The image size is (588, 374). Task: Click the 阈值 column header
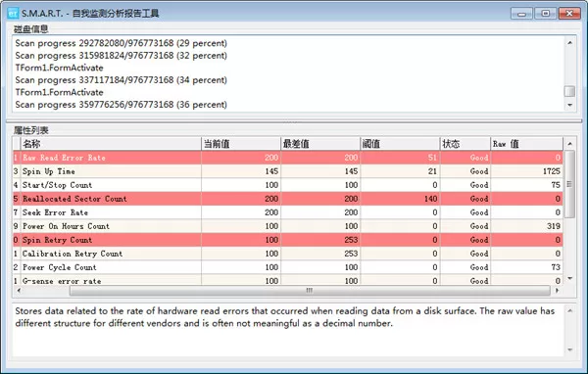click(x=400, y=144)
